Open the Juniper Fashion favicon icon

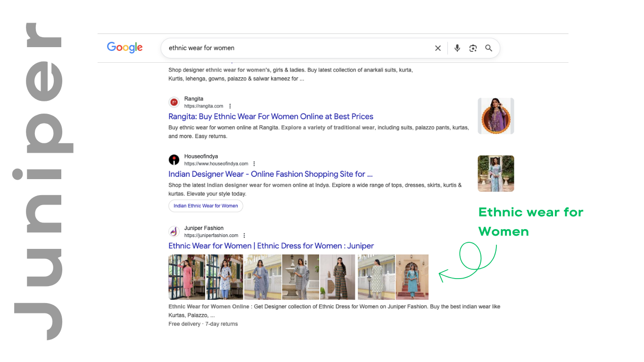[x=174, y=231]
